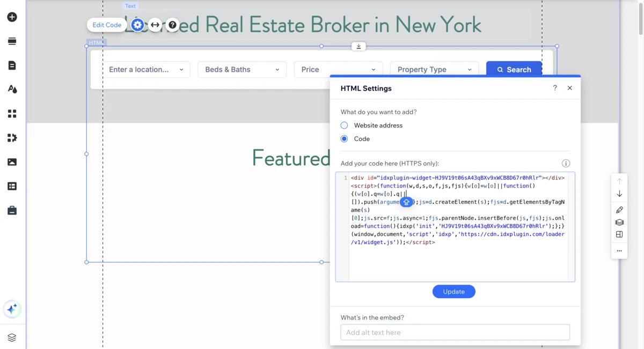Move element up with arrow icon
Viewport: 644px width, 349px height.
(619, 181)
